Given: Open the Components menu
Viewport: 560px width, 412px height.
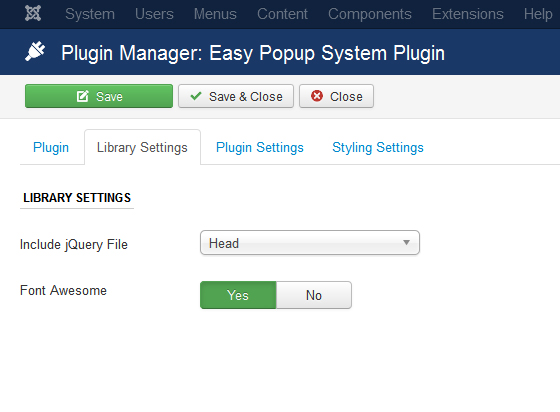Looking at the screenshot, I should tap(370, 14).
